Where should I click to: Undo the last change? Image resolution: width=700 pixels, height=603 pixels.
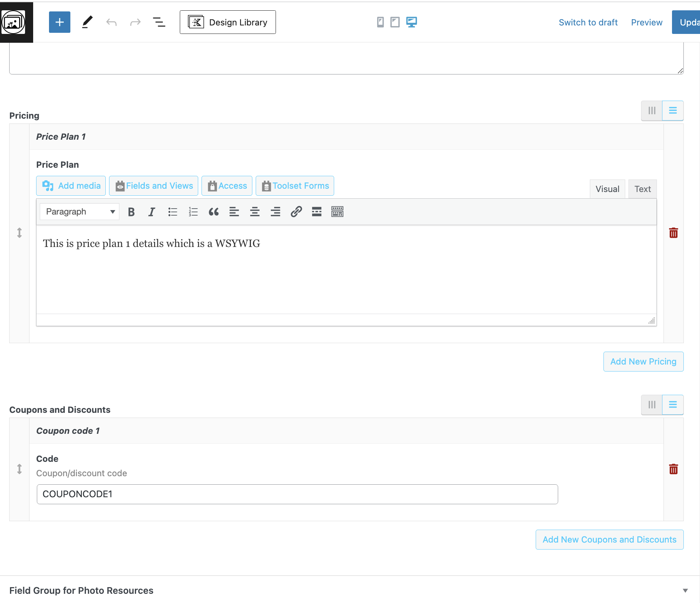[x=111, y=22]
